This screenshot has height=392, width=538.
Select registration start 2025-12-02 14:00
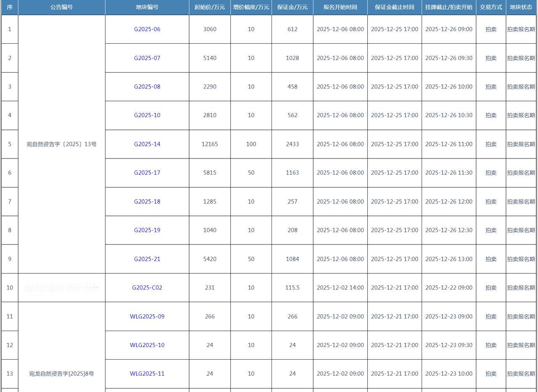(340, 288)
